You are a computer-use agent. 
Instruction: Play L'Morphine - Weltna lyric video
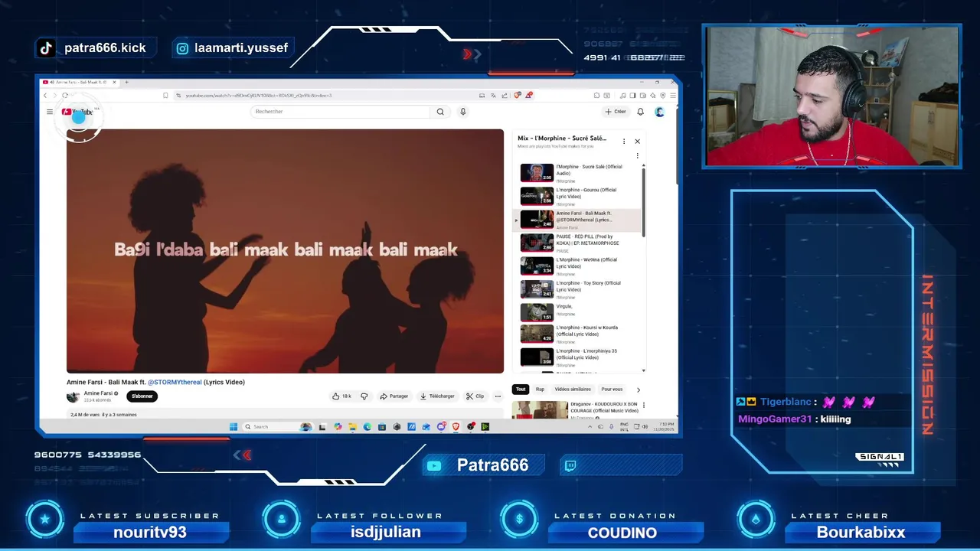580,266
